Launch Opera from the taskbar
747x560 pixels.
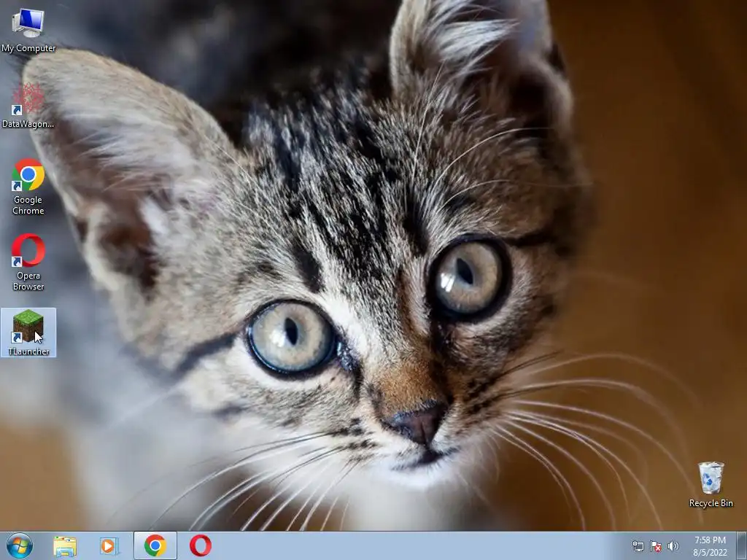(201, 546)
